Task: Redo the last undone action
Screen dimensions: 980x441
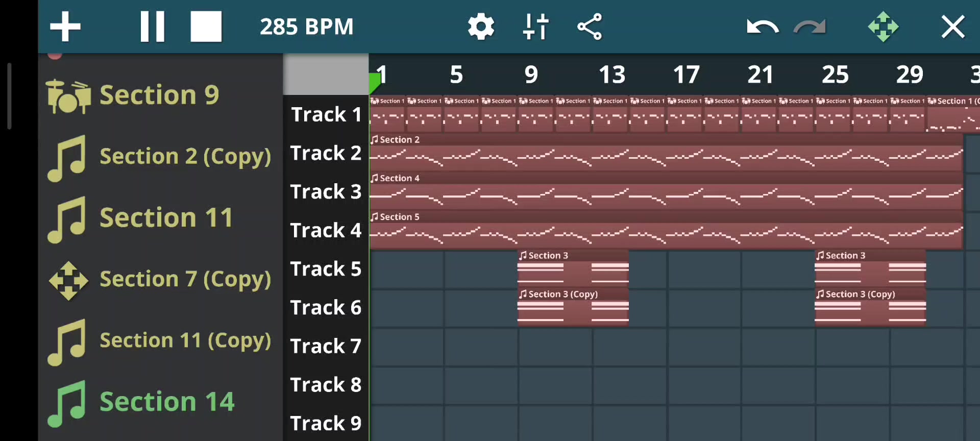Action: click(810, 27)
